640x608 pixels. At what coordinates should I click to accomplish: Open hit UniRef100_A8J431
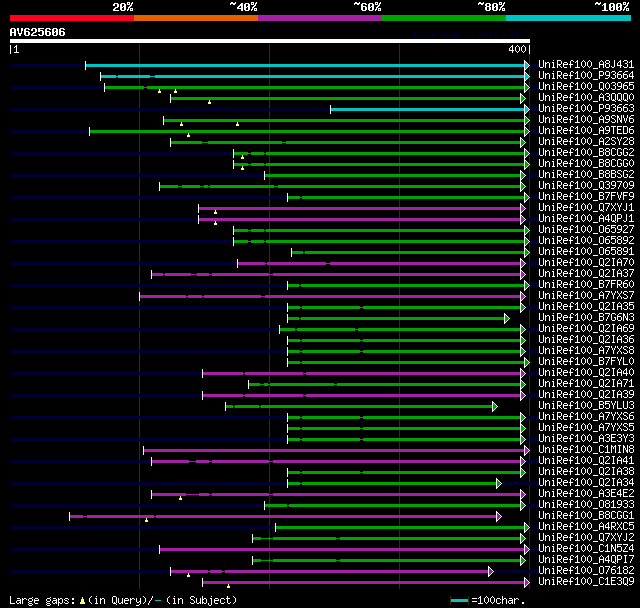(x=586, y=64)
